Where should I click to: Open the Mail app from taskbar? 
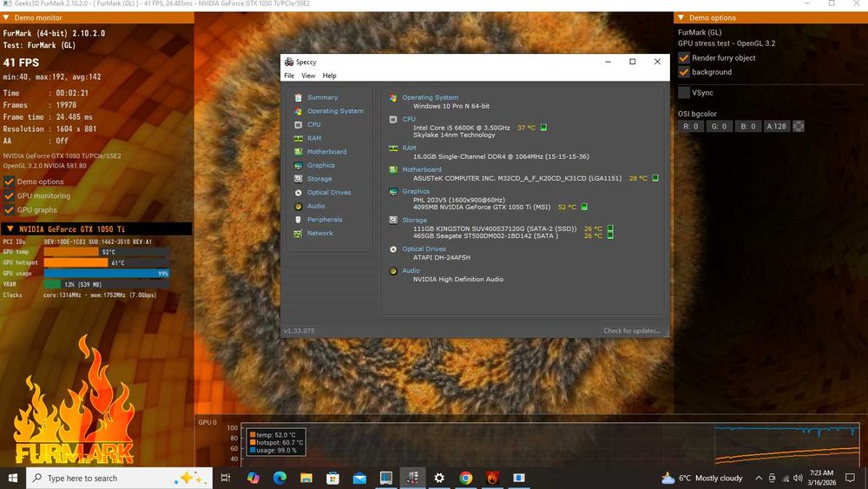coord(359,478)
